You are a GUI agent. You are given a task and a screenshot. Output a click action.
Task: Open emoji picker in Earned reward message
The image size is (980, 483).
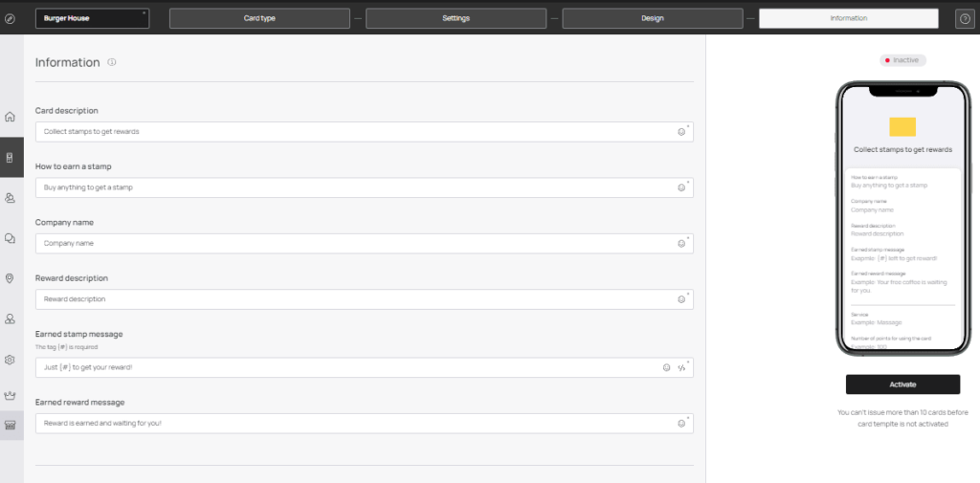point(681,424)
